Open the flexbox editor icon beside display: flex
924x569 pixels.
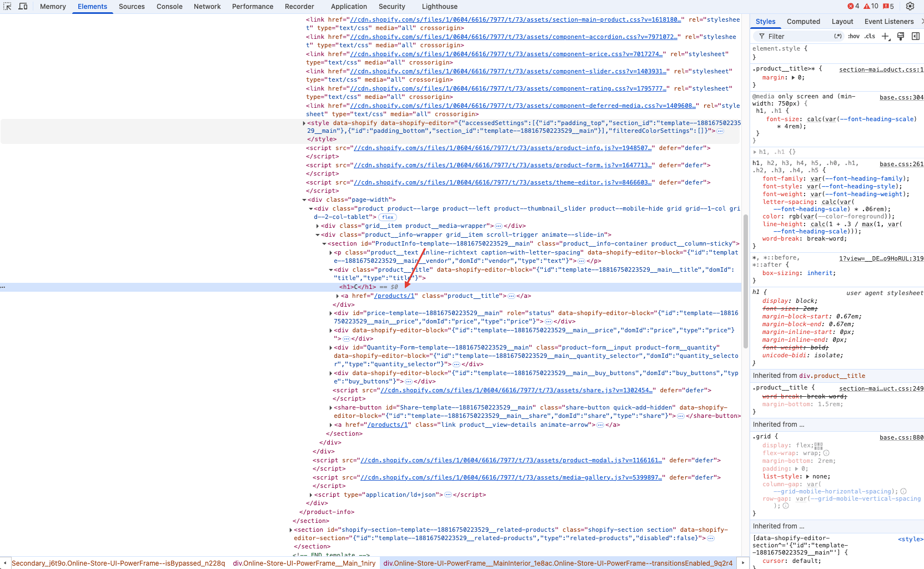coord(818,446)
